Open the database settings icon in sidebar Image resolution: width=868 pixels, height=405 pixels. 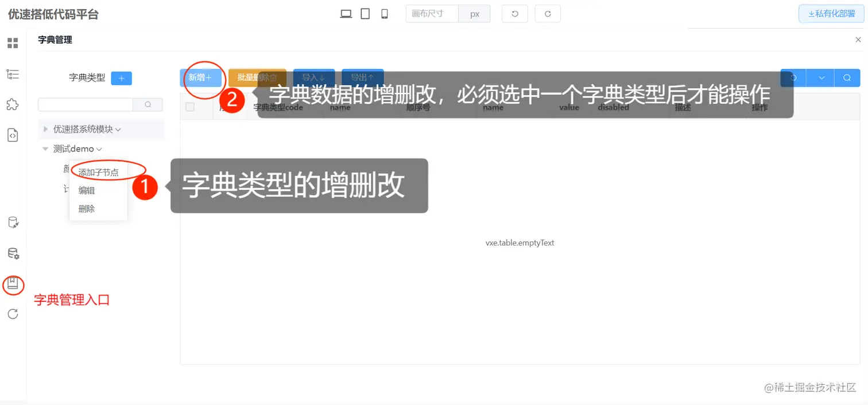[x=13, y=253]
